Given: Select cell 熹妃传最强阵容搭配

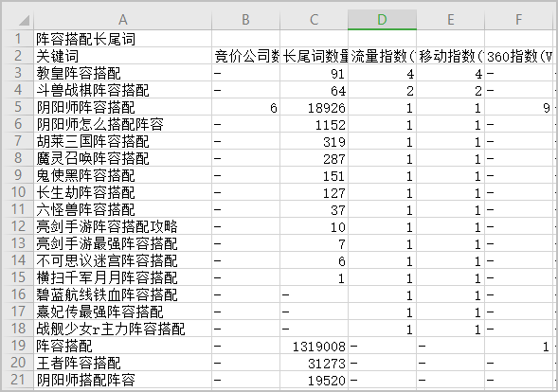Looking at the screenshot, I should [123, 312].
